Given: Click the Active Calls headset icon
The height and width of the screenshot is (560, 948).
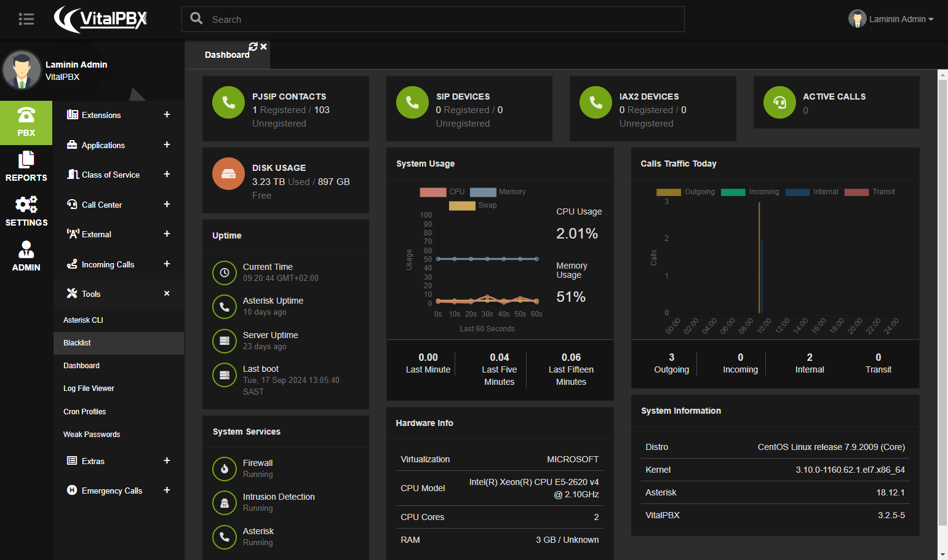Looking at the screenshot, I should tap(779, 102).
